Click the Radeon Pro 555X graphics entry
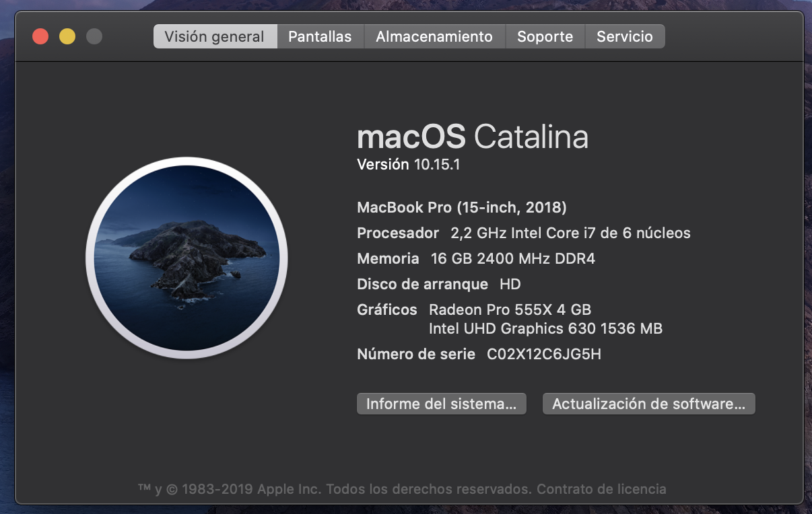Viewport: 812px width, 514px height. pyautogui.click(x=510, y=309)
